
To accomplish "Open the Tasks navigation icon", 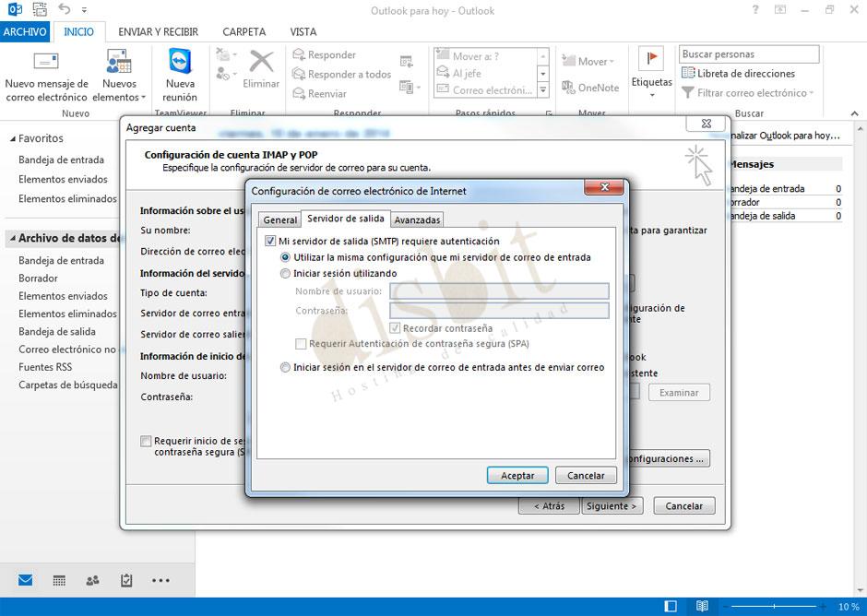I will point(125,580).
